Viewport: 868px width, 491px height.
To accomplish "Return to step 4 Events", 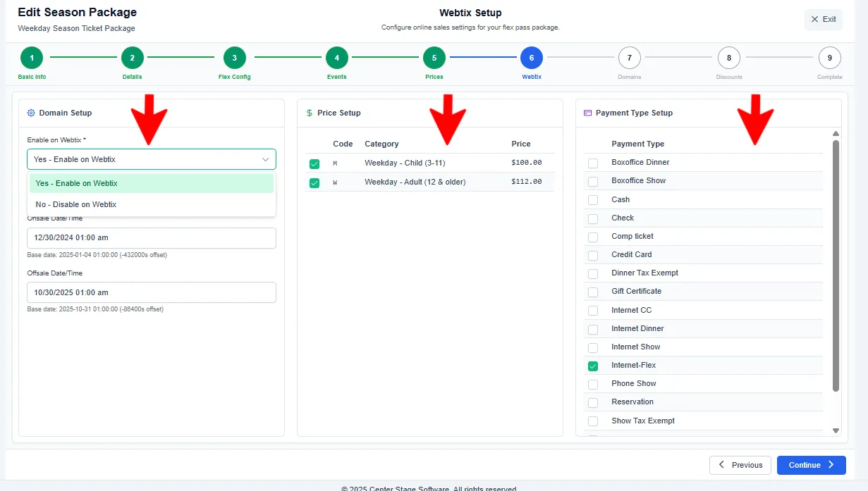I will (x=337, y=58).
